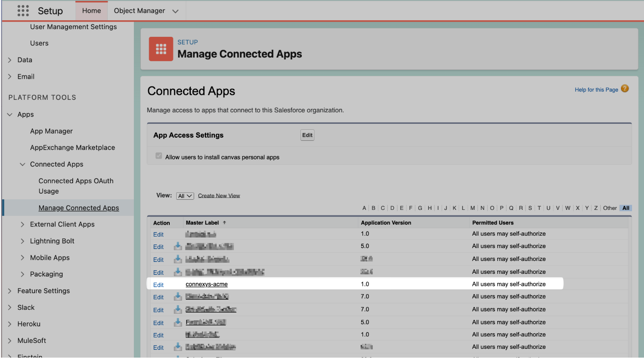Filter list by letter E
This screenshot has width=644, height=359.
coord(402,208)
